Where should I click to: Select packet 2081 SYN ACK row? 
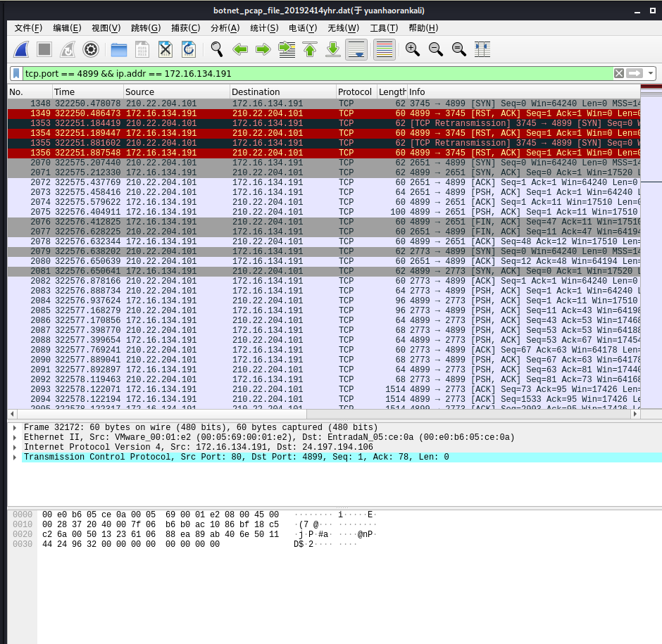click(x=324, y=271)
